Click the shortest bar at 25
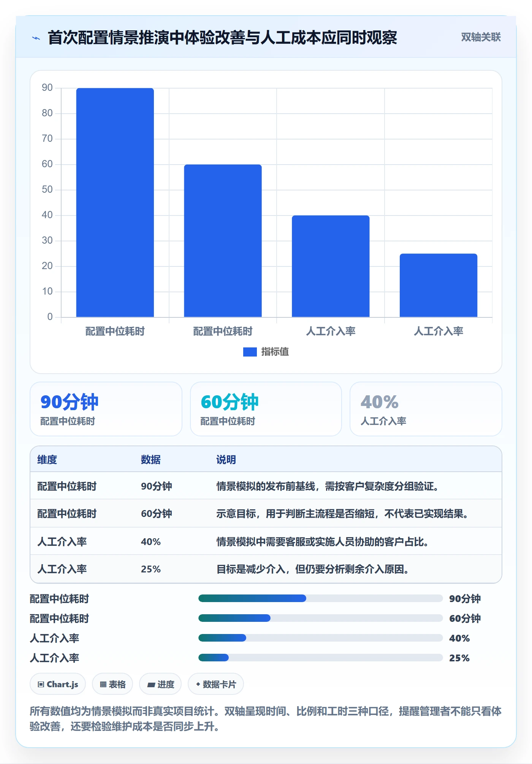This screenshot has height=764, width=532. tap(439, 285)
